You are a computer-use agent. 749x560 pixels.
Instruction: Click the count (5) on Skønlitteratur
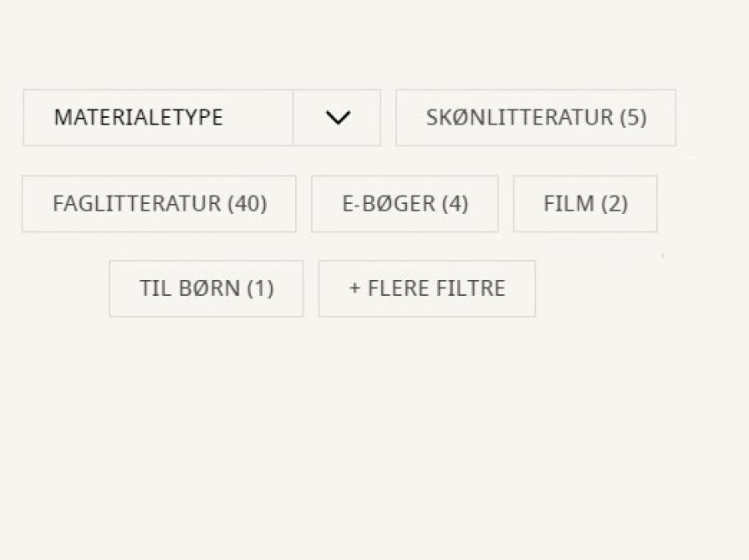tap(634, 118)
